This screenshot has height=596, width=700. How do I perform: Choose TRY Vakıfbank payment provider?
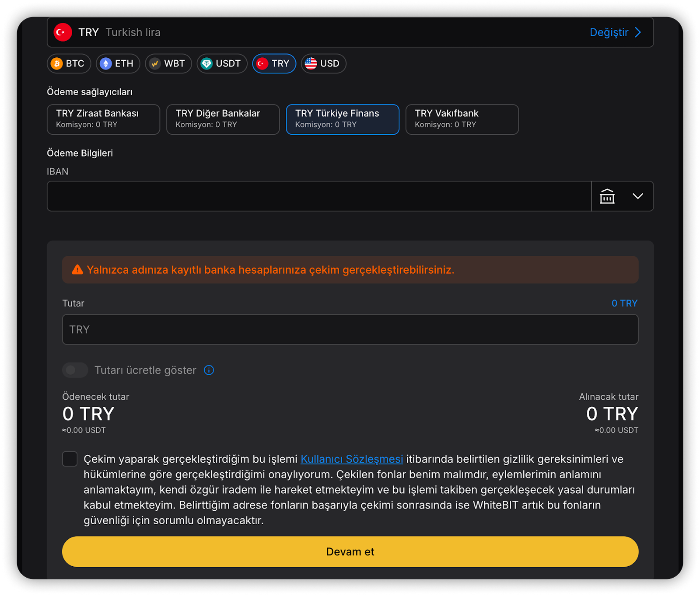click(462, 119)
